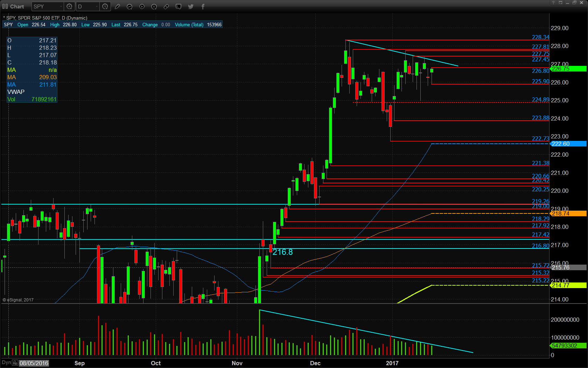Open the time template clock icon
The image size is (588, 368).
(105, 6)
